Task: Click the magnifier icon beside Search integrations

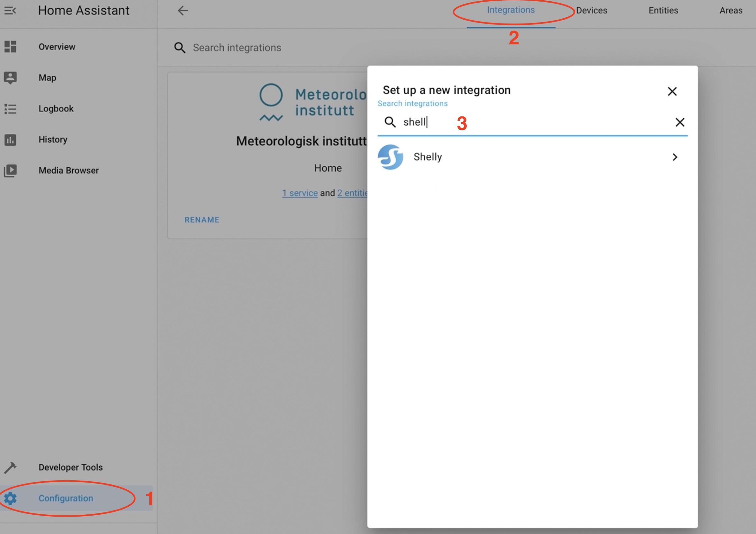Action: [180, 48]
